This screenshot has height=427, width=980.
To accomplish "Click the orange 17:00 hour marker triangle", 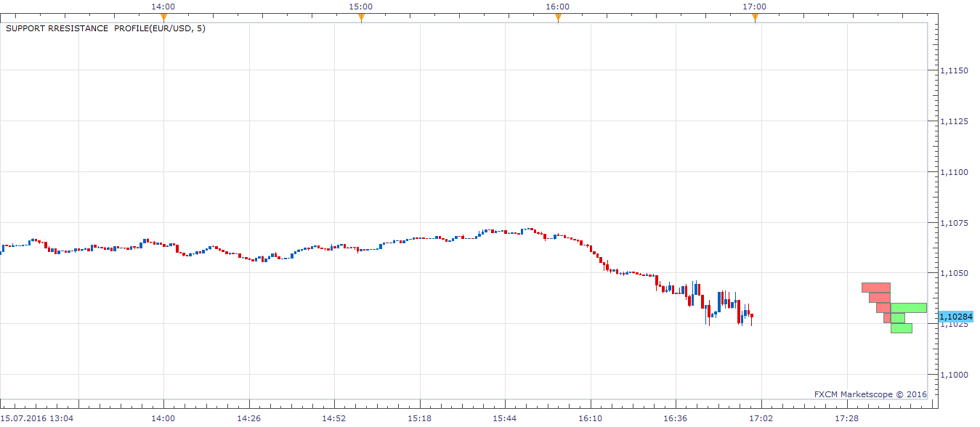I will coord(754,18).
